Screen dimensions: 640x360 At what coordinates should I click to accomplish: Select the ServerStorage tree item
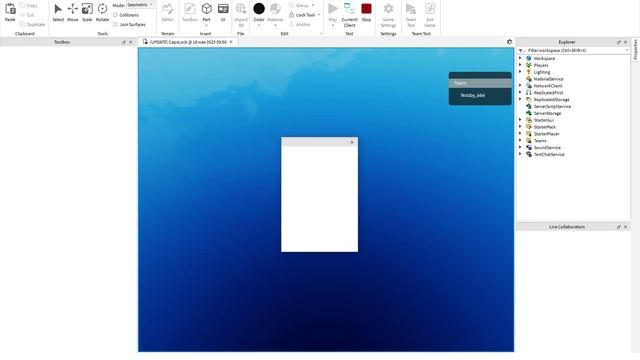pos(547,113)
